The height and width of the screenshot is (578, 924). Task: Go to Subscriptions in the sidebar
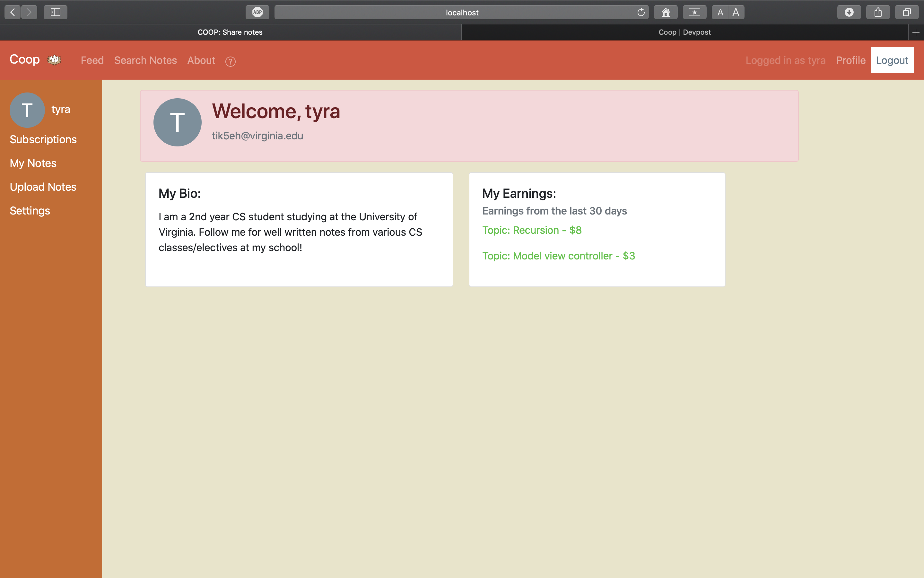(x=43, y=139)
